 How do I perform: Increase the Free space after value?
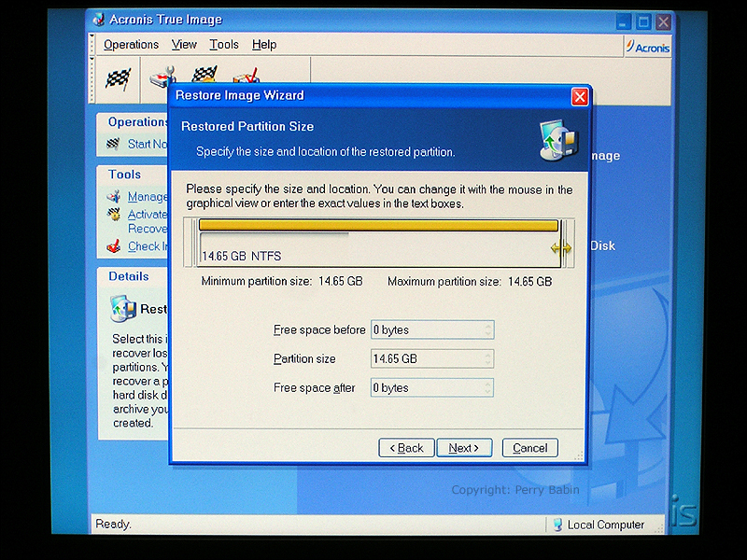[x=487, y=384]
